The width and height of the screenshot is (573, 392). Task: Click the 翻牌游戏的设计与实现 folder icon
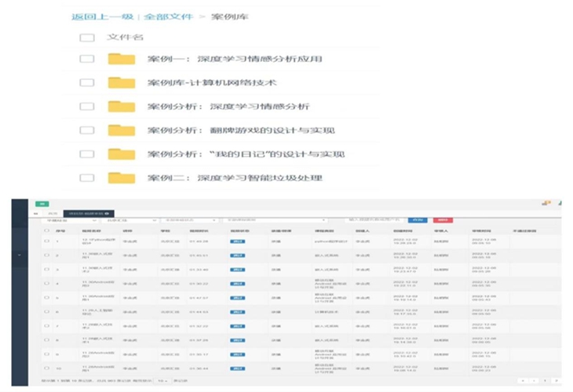pos(122,130)
